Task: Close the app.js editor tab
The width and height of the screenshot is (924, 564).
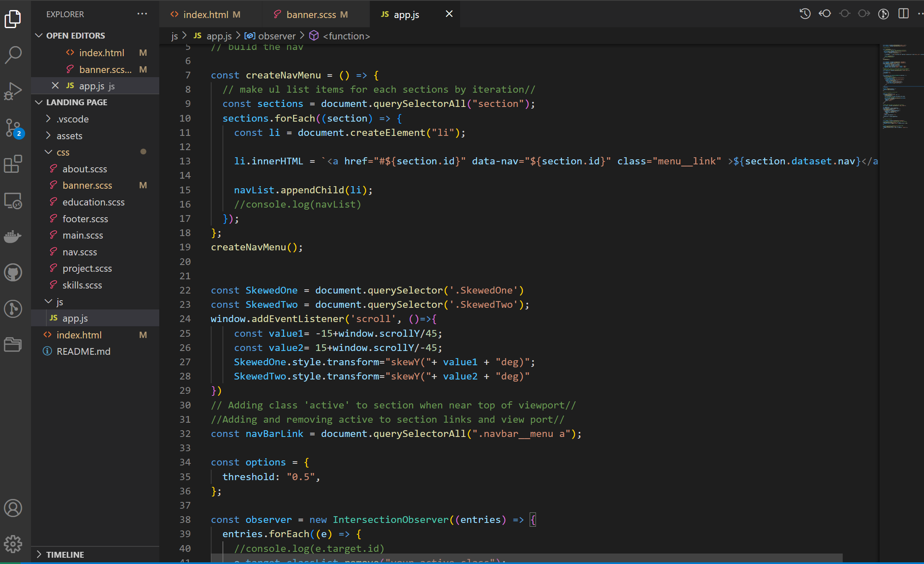Action: click(449, 14)
